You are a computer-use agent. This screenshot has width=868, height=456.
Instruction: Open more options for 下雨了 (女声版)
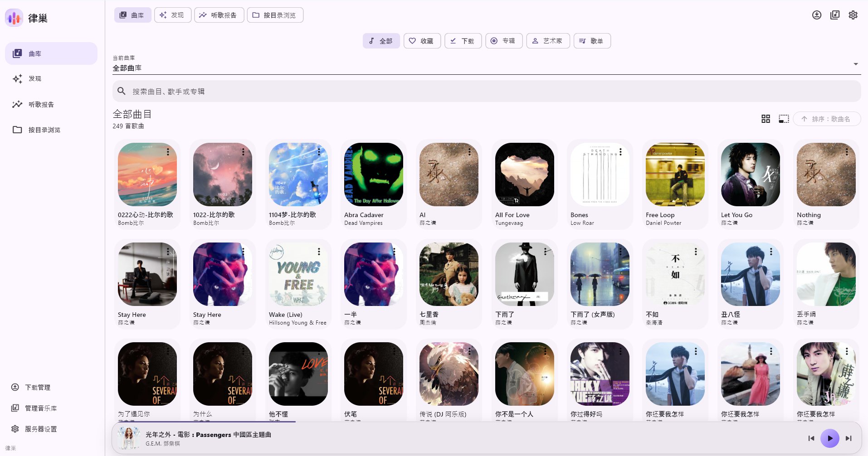pyautogui.click(x=620, y=252)
